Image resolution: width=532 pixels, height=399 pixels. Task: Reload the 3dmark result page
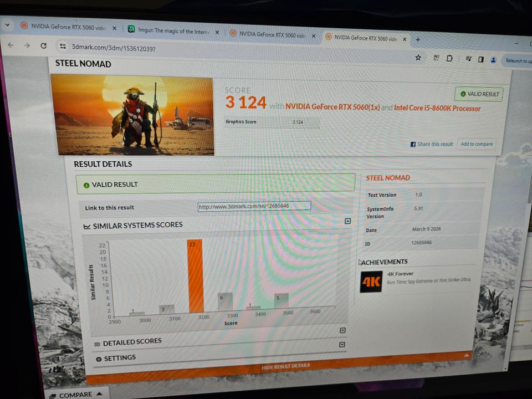43,45
